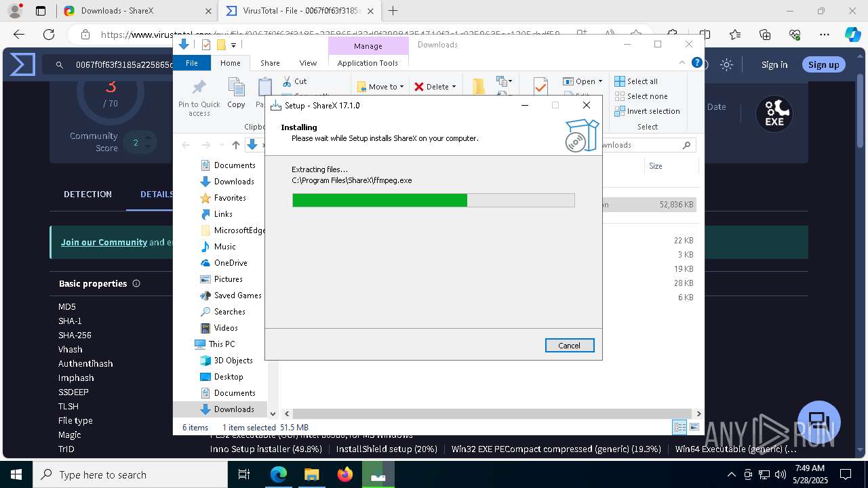Click the Pin to Quick access icon

(x=199, y=87)
